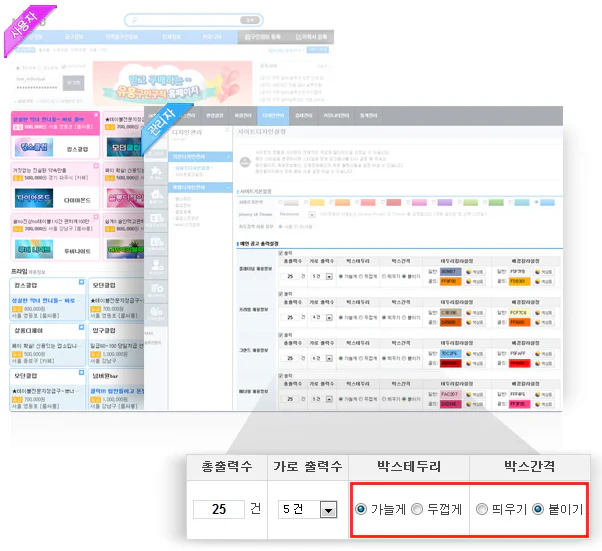This screenshot has height=551, width=602.
Task: Click the 모던클럽 banner thumbnail
Action: (x=124, y=147)
